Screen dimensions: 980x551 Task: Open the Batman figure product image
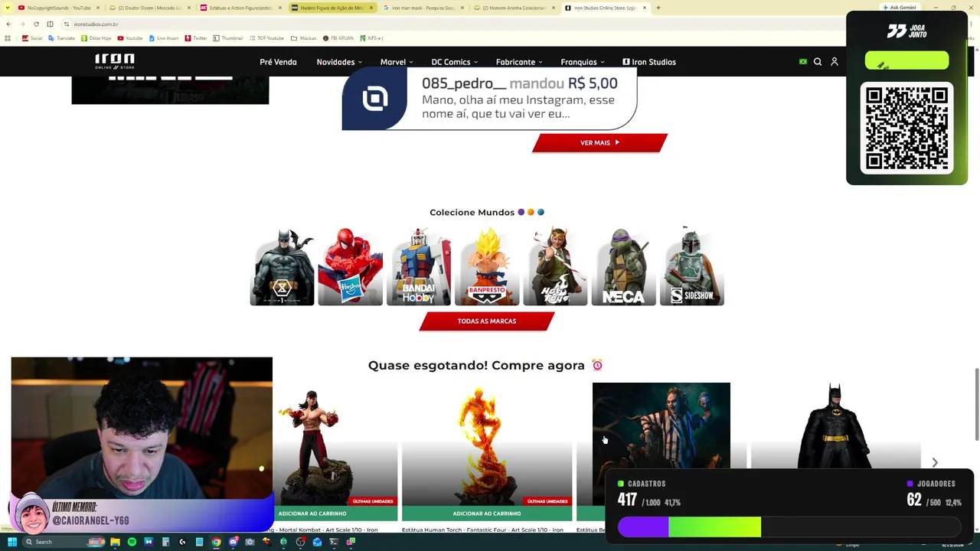tap(835, 425)
